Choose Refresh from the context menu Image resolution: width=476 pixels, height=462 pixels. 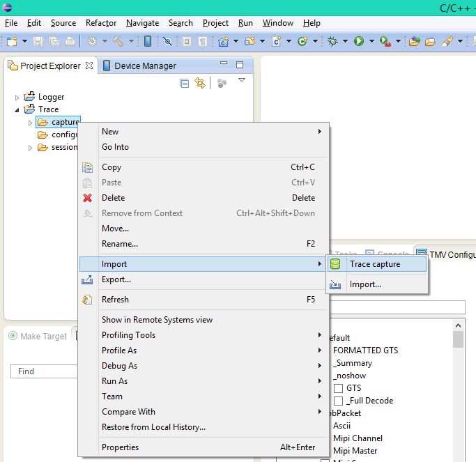[x=115, y=300]
